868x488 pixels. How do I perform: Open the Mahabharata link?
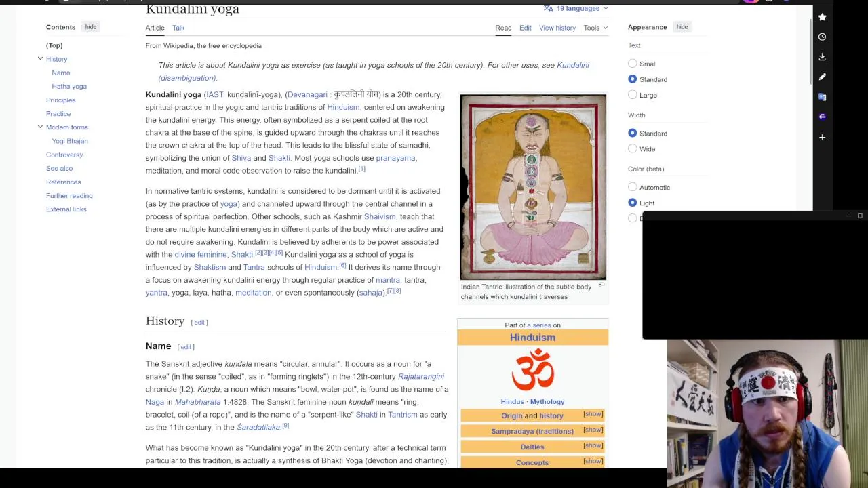[x=198, y=402]
